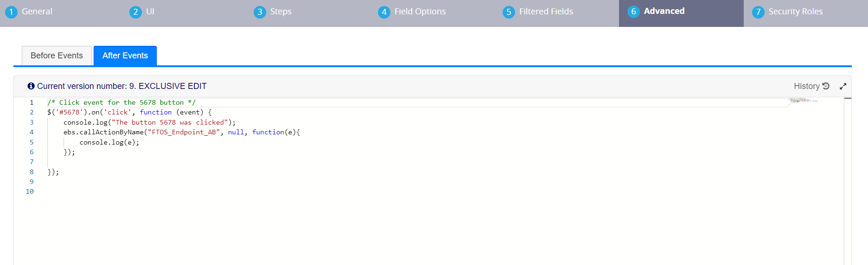Screen dimensions: 868x265
Task: Expand the code editor to fullscreen
Action: click(843, 86)
